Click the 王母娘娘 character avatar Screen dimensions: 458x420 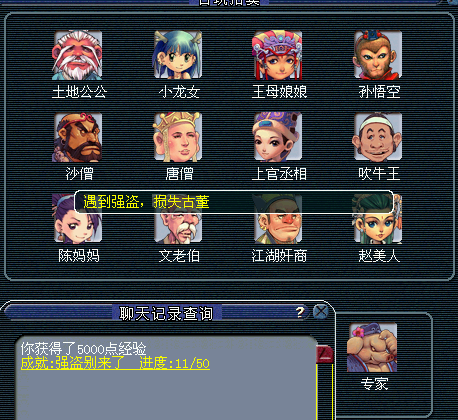[x=278, y=55]
